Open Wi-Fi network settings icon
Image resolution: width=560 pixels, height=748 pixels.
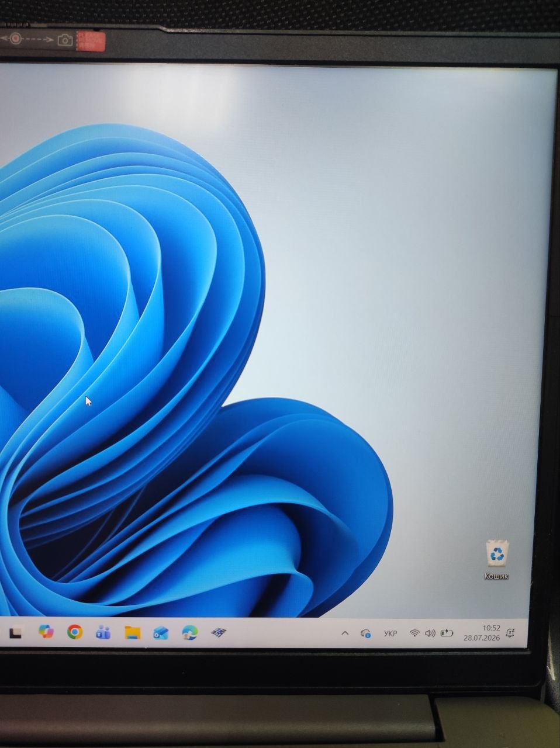coord(414,633)
